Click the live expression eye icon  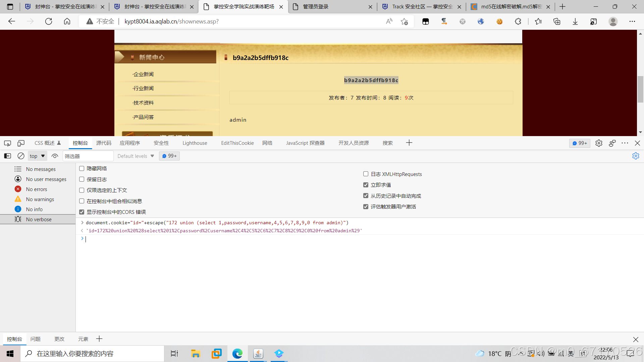55,156
